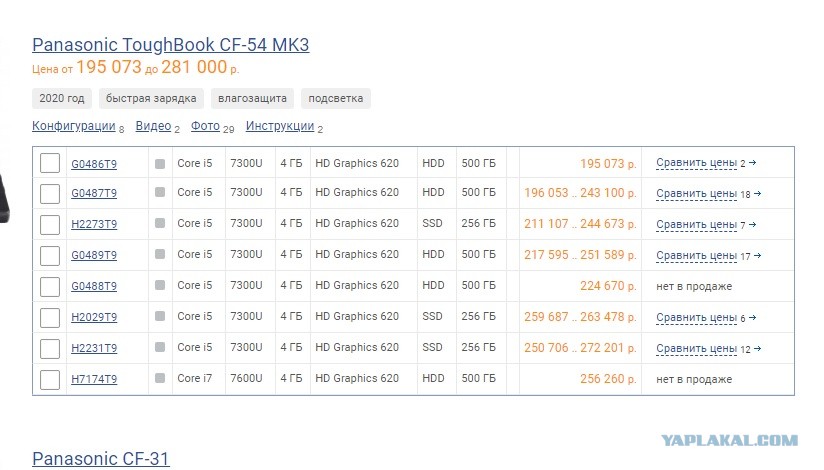Tick the checkbox for G0486T9 configuration
This screenshot has height=470, width=824.
pyautogui.click(x=50, y=163)
